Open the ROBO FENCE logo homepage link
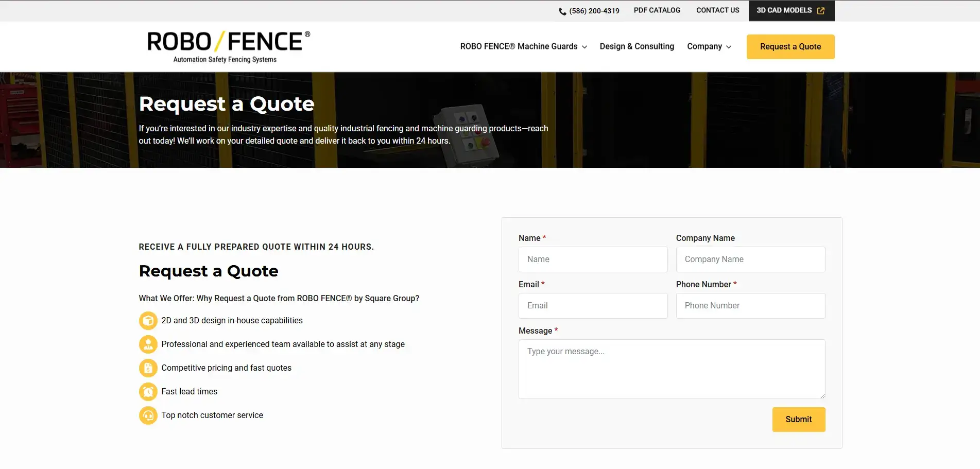 tap(229, 47)
